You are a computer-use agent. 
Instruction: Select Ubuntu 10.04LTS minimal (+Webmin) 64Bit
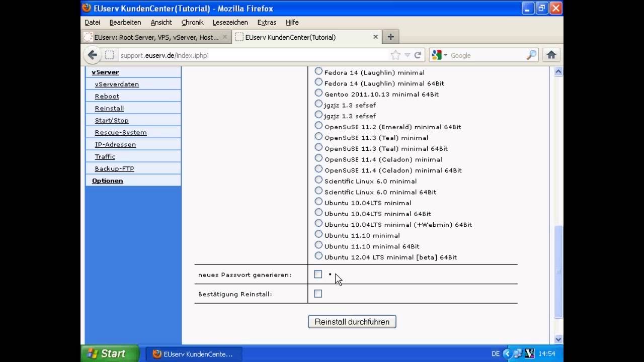tap(318, 224)
